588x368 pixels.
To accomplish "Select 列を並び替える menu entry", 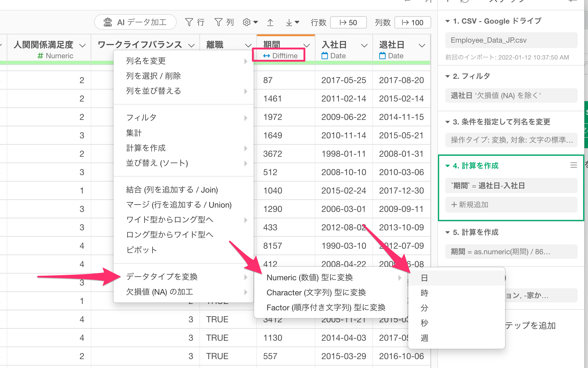I will click(183, 91).
